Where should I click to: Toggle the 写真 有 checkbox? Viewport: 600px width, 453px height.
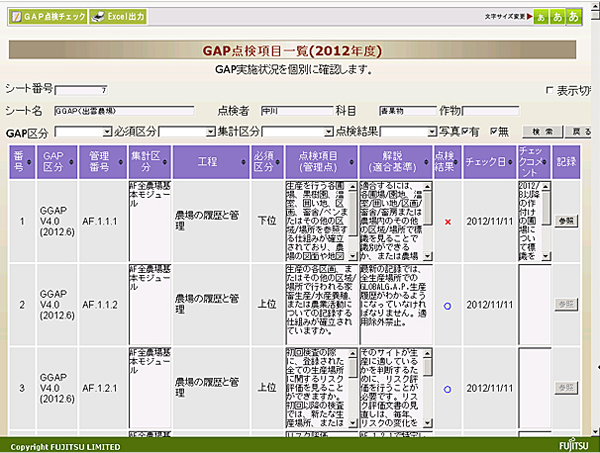click(x=465, y=132)
